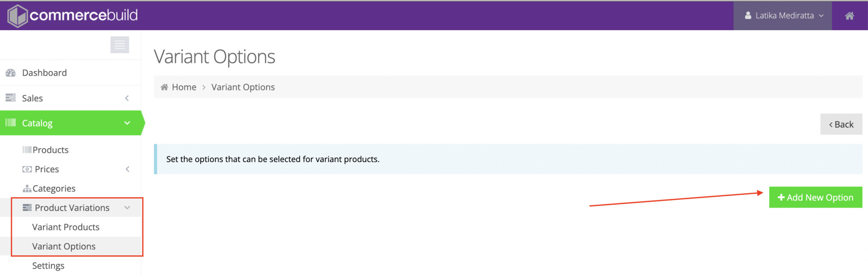This screenshot has width=868, height=275.
Task: Expand the Sales section chevron
Action: (x=127, y=98)
